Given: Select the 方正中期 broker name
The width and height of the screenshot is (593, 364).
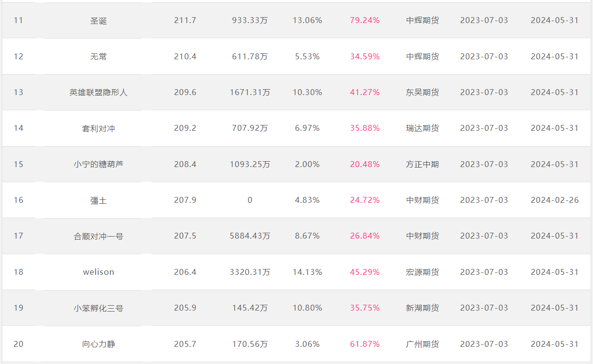Looking at the screenshot, I should pyautogui.click(x=422, y=164).
